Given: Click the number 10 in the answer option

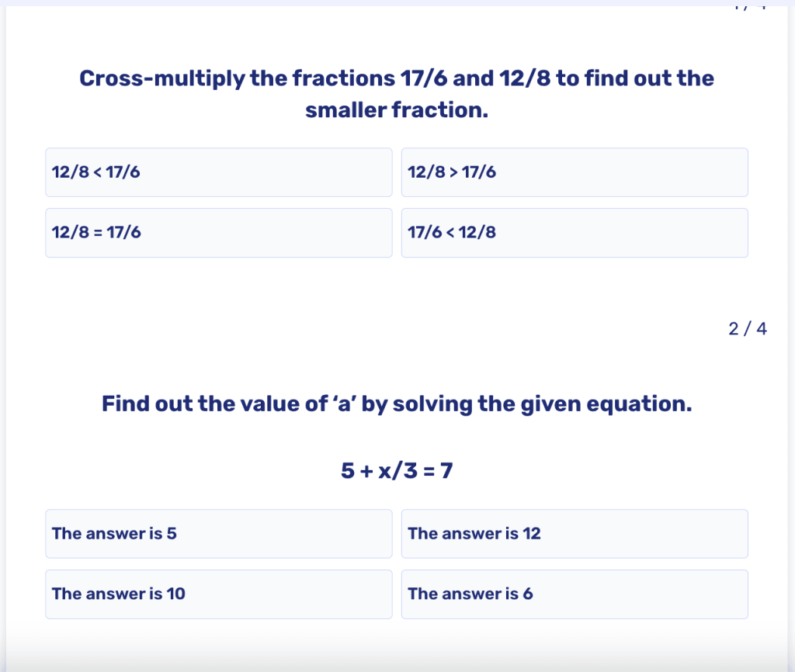Looking at the screenshot, I should 176,594.
